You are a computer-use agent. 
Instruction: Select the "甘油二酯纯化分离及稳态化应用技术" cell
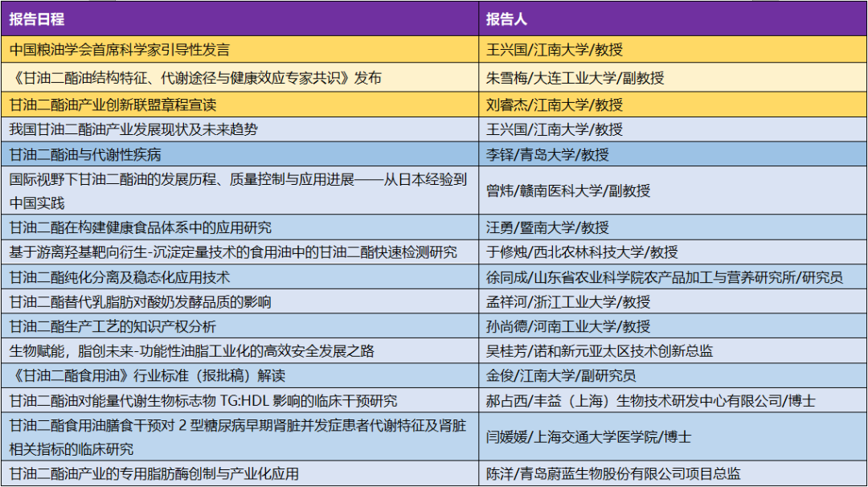pyautogui.click(x=240, y=276)
